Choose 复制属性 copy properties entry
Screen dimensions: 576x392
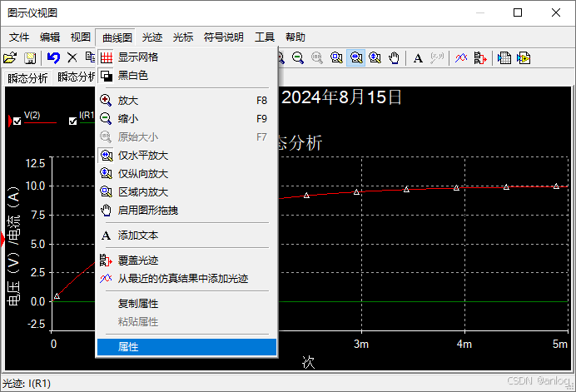point(186,304)
